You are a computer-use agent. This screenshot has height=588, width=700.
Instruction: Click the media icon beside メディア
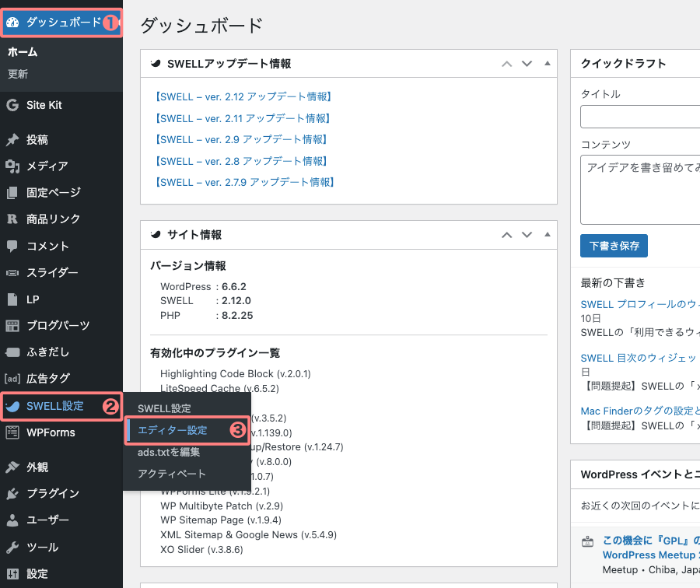12,166
